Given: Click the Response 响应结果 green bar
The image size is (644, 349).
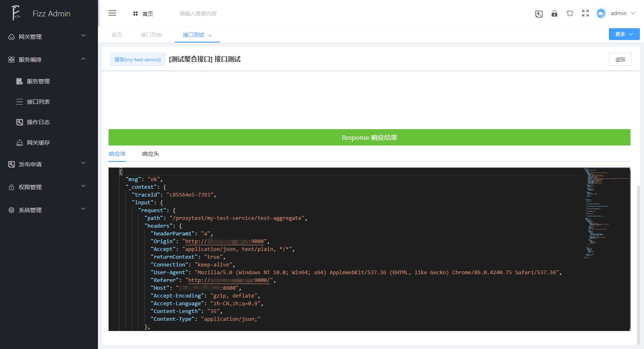Looking at the screenshot, I should pyautogui.click(x=369, y=137).
